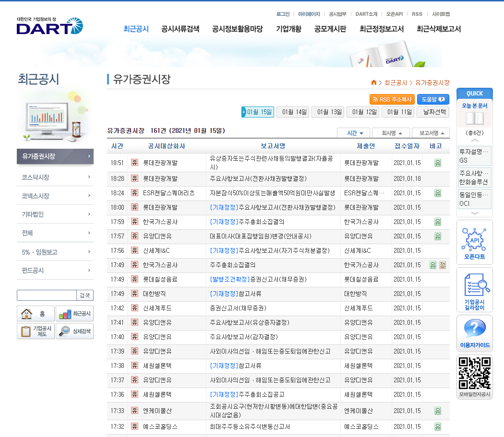The image size is (504, 437).
Task: Open 기업공시 길라잡이 icon
Action: tap(474, 291)
